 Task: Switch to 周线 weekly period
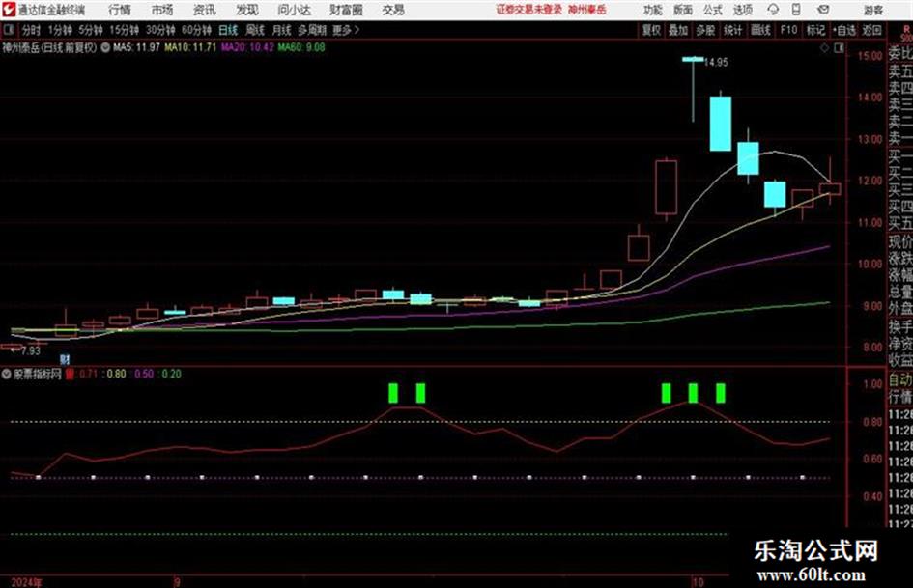pos(255,30)
